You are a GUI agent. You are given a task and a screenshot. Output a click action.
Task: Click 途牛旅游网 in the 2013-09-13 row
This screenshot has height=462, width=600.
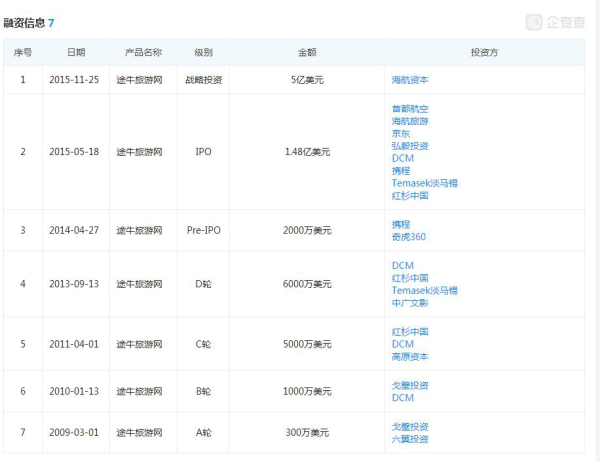click(139, 284)
